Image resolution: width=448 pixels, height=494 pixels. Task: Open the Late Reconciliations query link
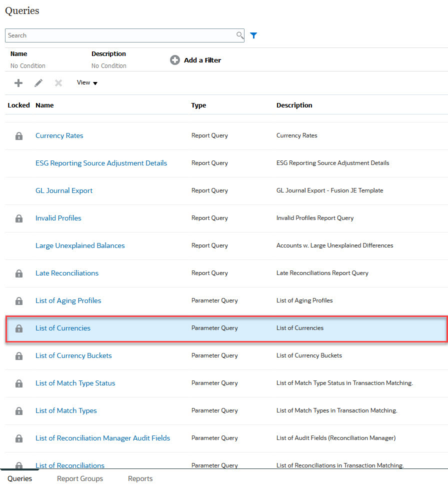(x=67, y=273)
